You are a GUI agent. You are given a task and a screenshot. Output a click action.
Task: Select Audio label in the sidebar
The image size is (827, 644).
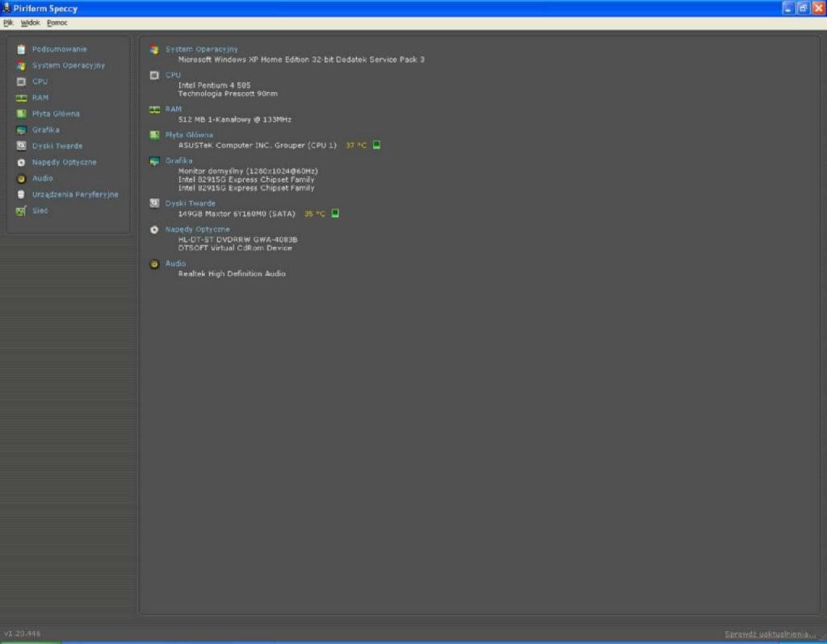pyautogui.click(x=43, y=178)
